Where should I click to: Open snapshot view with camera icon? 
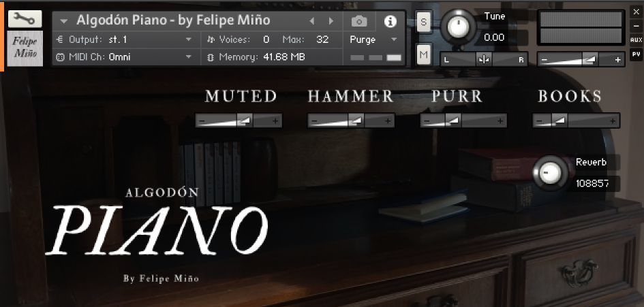359,21
